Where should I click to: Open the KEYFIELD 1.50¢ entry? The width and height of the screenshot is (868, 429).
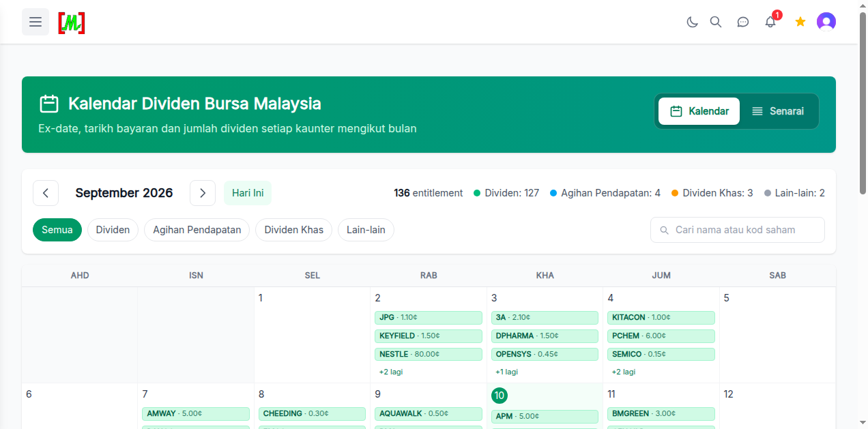pos(429,336)
